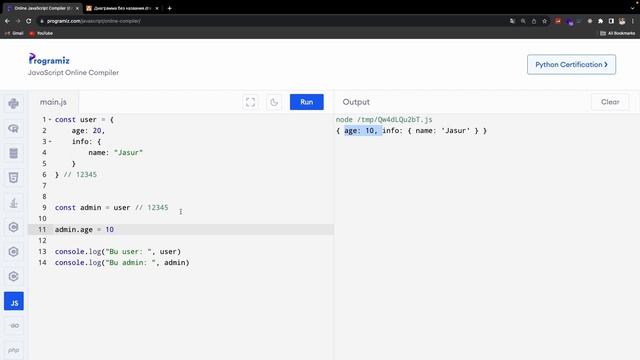Open the profile avatar menu
Image resolution: width=640 pixels, height=360 pixels.
click(x=622, y=21)
